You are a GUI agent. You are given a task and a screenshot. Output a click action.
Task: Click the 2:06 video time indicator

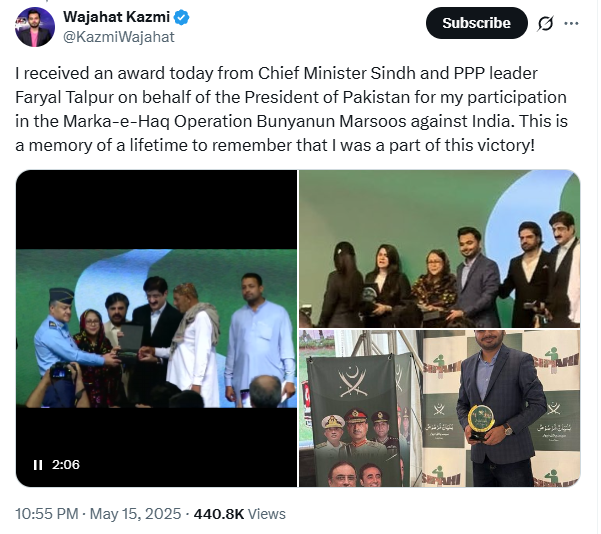(x=65, y=464)
